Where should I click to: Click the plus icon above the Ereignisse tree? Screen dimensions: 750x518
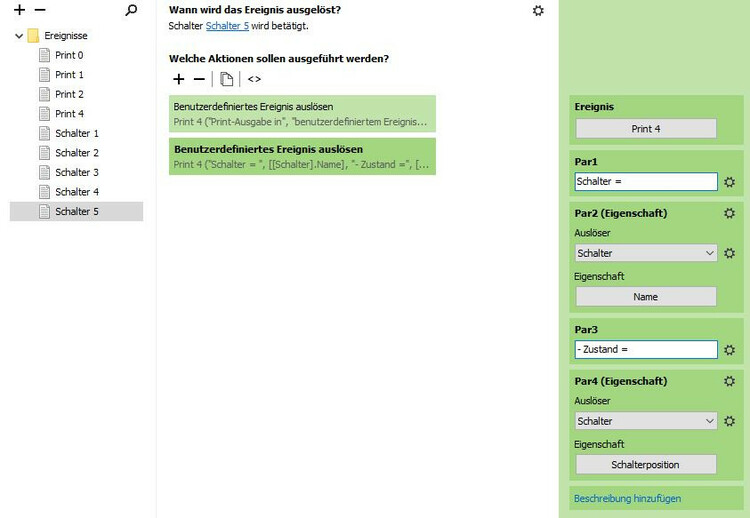20,10
